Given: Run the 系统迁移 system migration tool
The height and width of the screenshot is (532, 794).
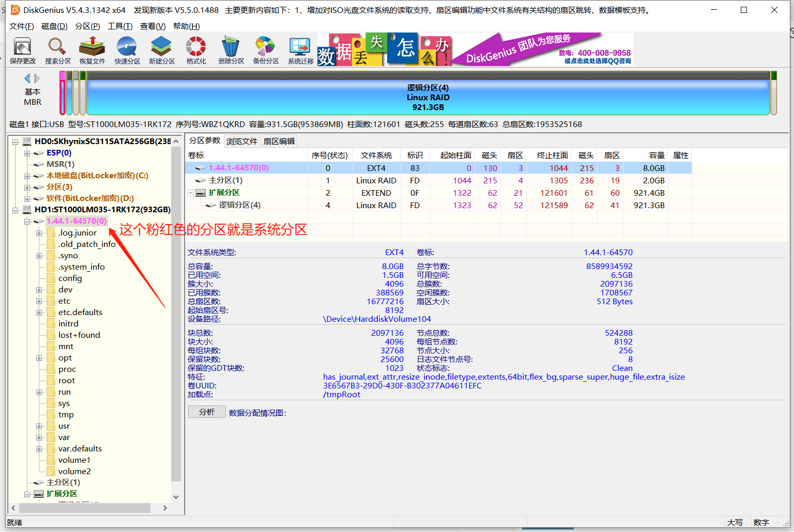Looking at the screenshot, I should [x=300, y=50].
